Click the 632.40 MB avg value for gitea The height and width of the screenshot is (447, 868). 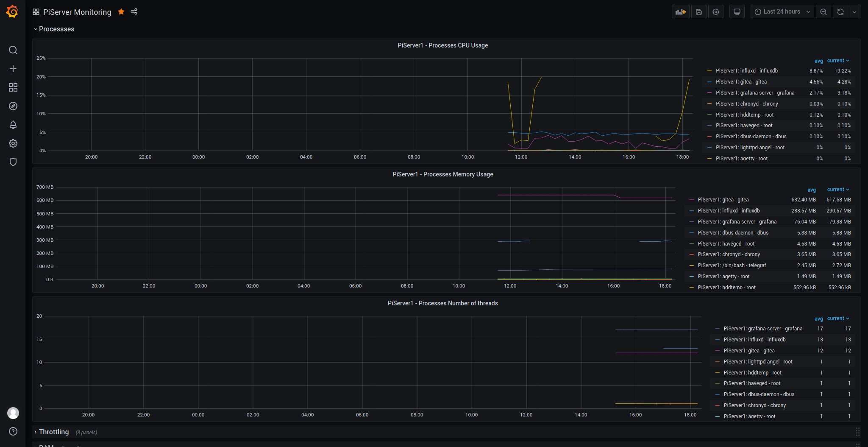804,200
